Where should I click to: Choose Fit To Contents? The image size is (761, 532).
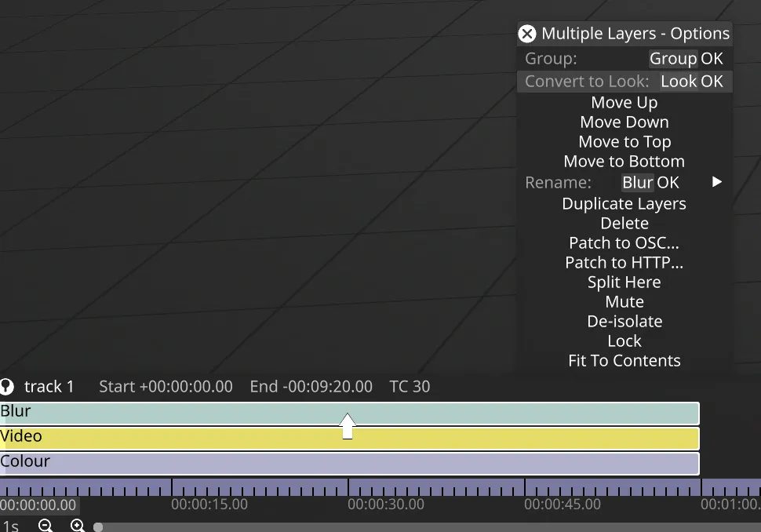pos(624,361)
